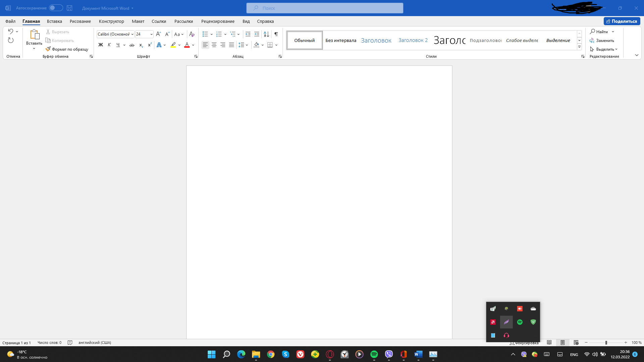Click the subscript icon
This screenshot has height=362, width=644.
pos(141,45)
